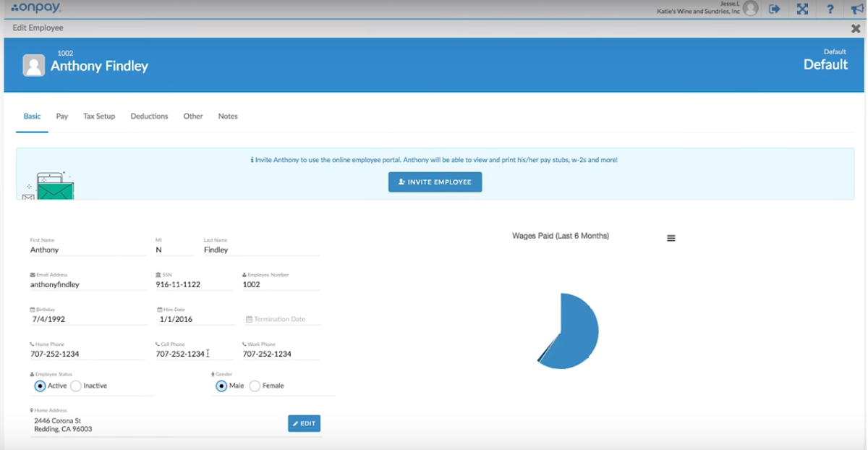The width and height of the screenshot is (868, 450).
Task: Select Male gender option
Action: click(221, 386)
